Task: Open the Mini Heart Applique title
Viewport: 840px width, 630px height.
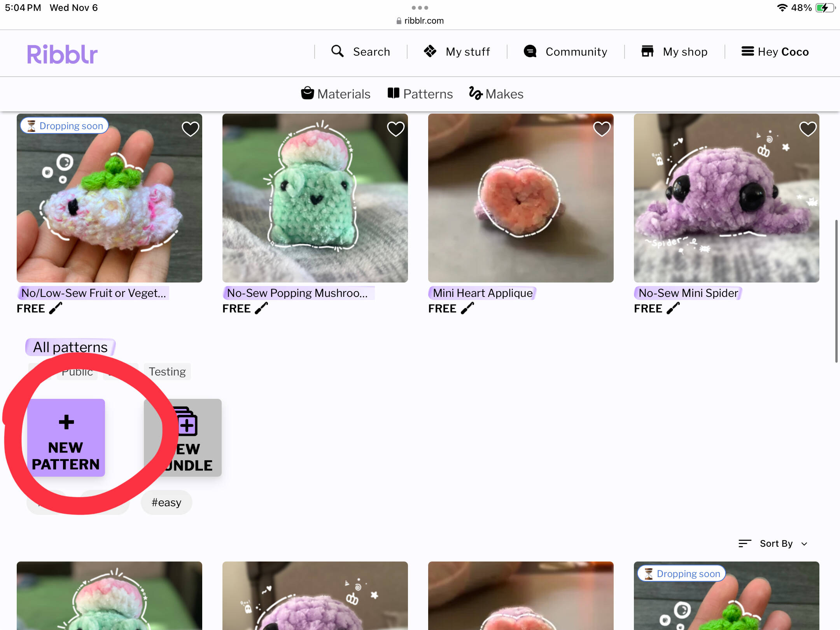Action: [483, 293]
